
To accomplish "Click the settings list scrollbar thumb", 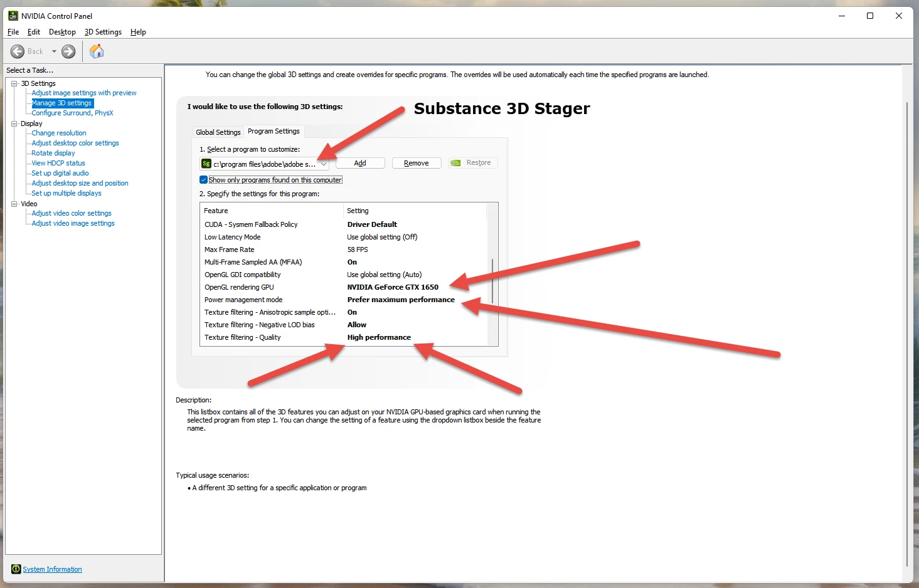I will (492, 281).
